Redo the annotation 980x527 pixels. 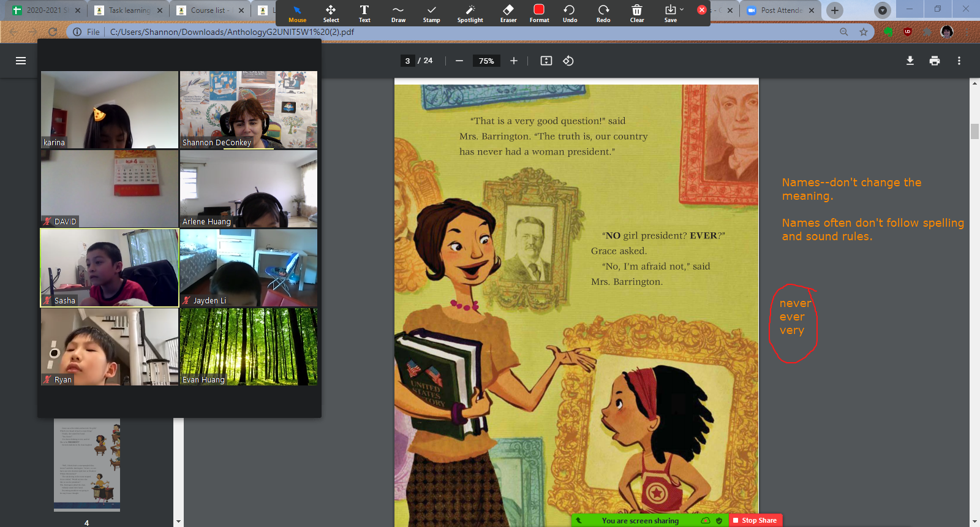click(x=603, y=13)
